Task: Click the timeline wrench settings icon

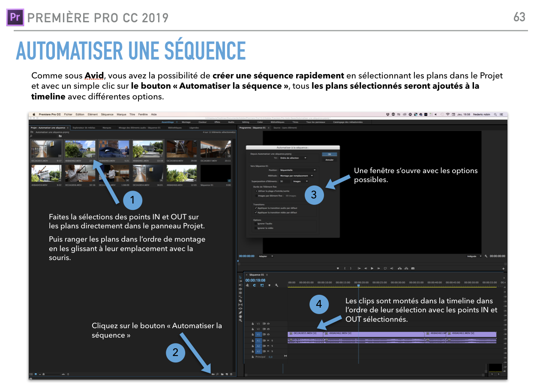Action: tap(277, 285)
